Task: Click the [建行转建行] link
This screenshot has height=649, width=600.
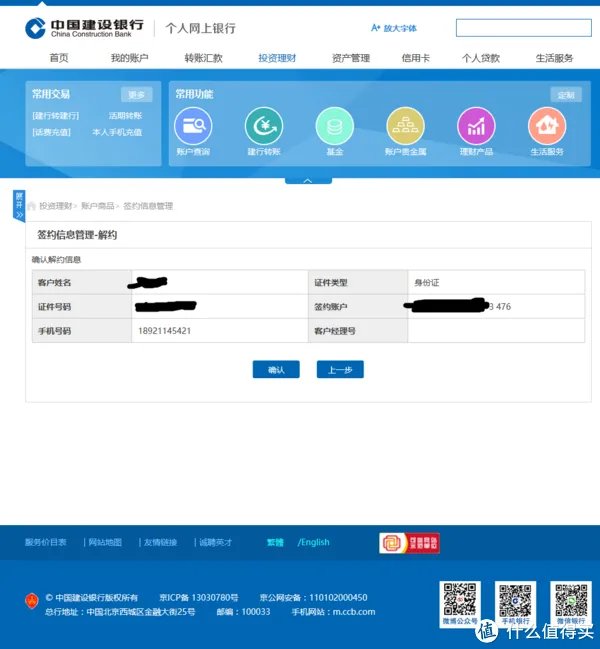Action: point(55,115)
